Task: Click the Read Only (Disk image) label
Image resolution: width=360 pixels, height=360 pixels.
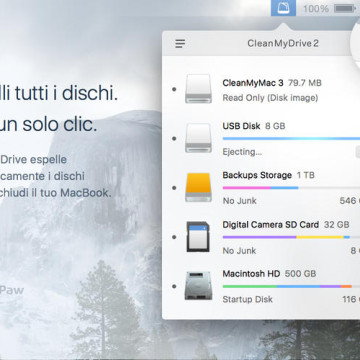Action: (x=270, y=98)
